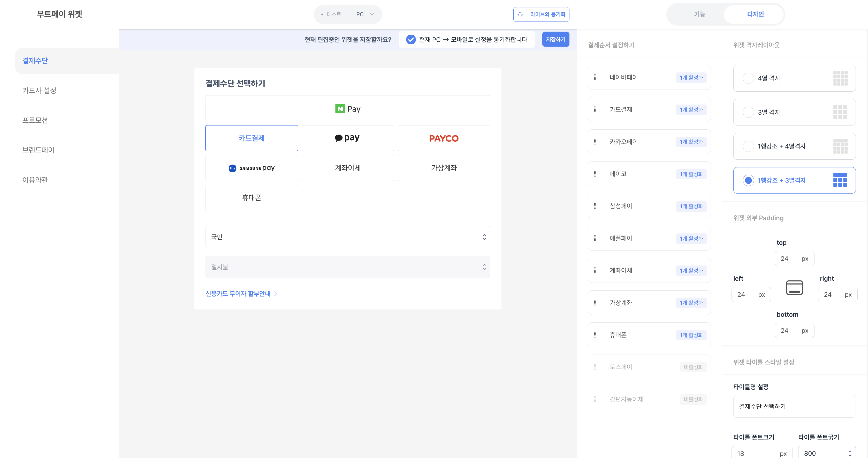This screenshot has width=868, height=458.
Task: Click the grid icon next to 3열 격자
Action: [x=840, y=112]
